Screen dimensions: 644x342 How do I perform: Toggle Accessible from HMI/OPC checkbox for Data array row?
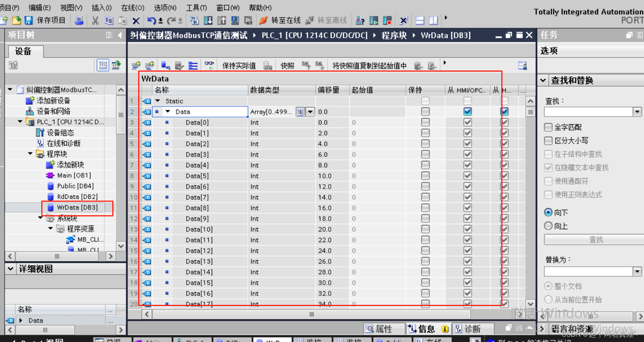click(x=468, y=111)
